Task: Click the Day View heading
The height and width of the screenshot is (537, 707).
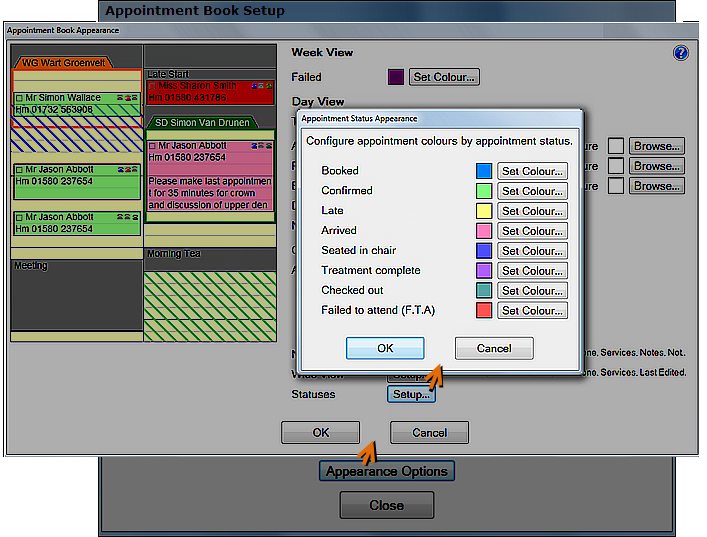Action: click(x=318, y=101)
